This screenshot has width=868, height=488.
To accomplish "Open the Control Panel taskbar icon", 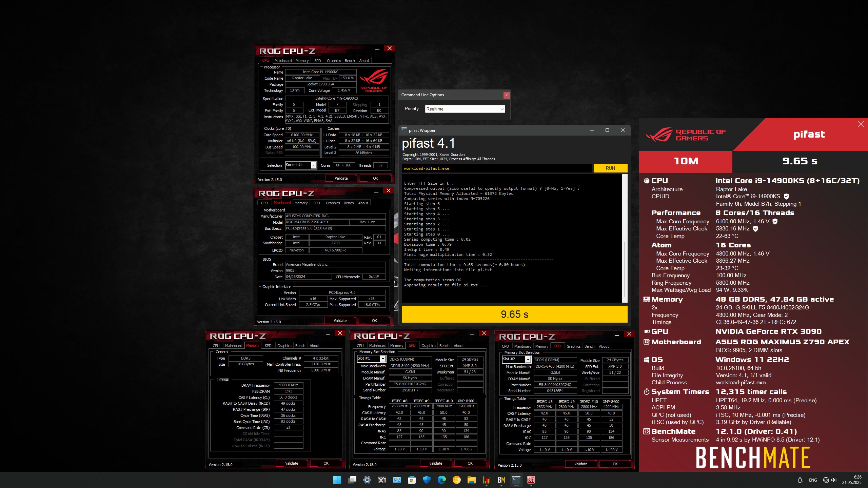I will pos(397,480).
